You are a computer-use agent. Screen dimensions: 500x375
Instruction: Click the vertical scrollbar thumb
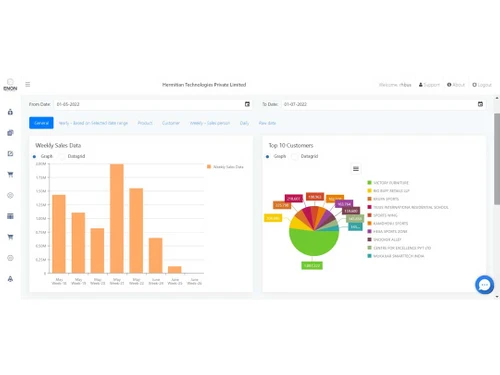pyautogui.click(x=497, y=159)
